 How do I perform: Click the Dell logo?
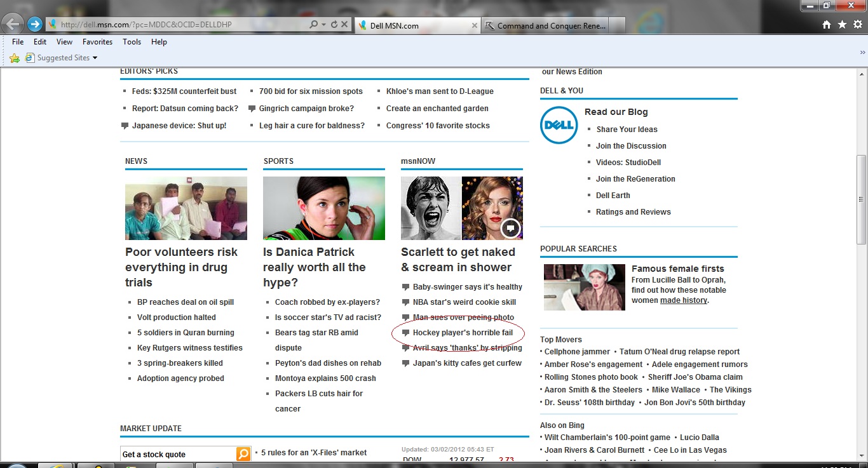pos(559,125)
